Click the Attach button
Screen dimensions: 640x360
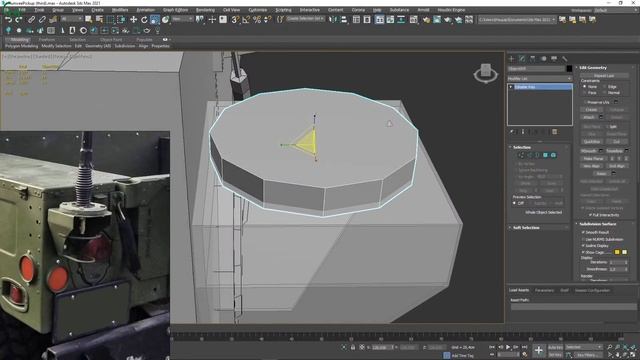(589, 117)
